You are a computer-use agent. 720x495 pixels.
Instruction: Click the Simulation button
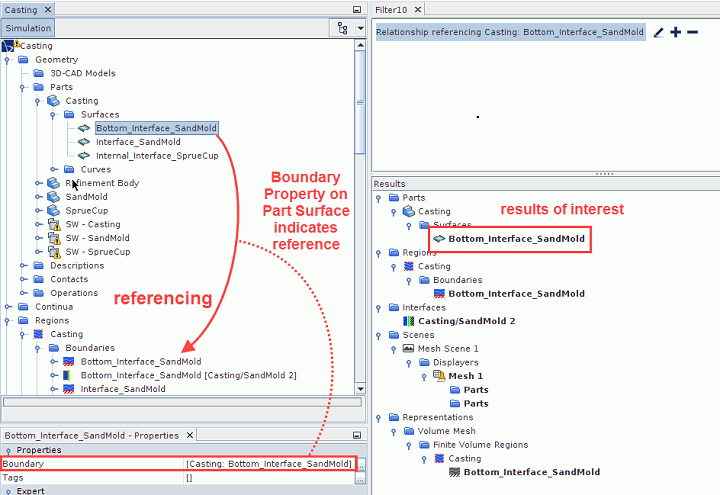pyautogui.click(x=27, y=28)
